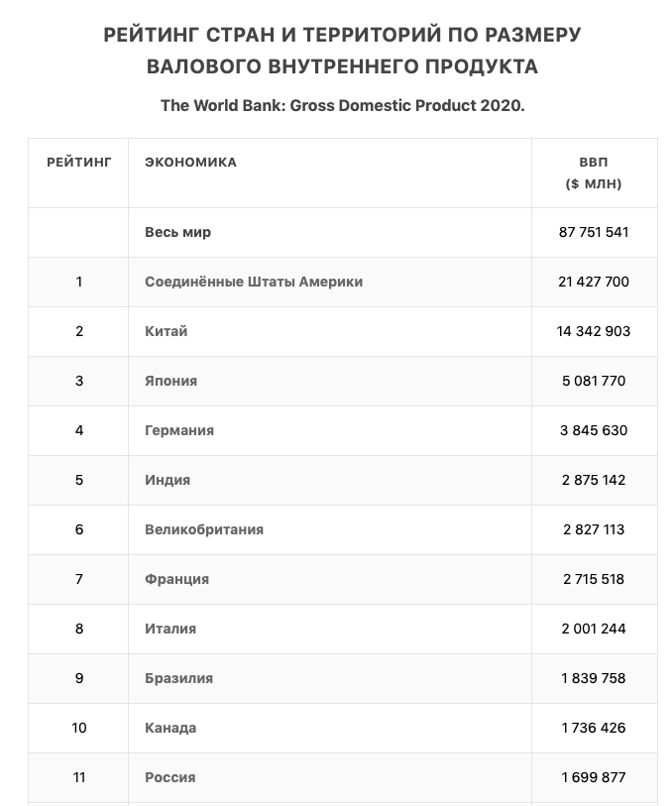
Task: Click the GDP value 21 427 700
Action: tap(594, 282)
